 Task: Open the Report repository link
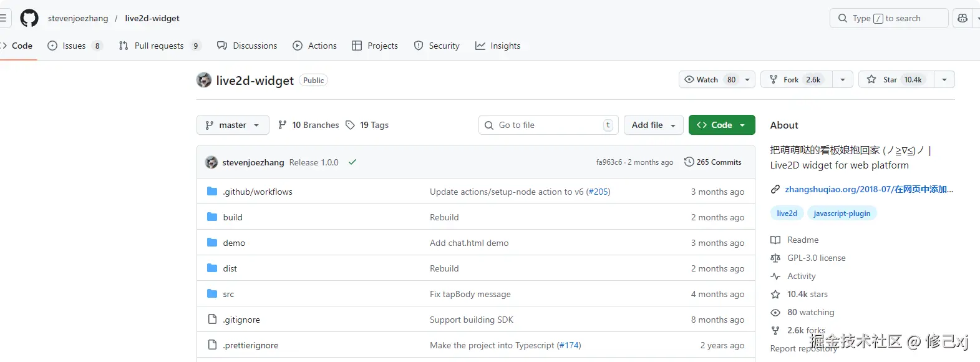[803, 348]
